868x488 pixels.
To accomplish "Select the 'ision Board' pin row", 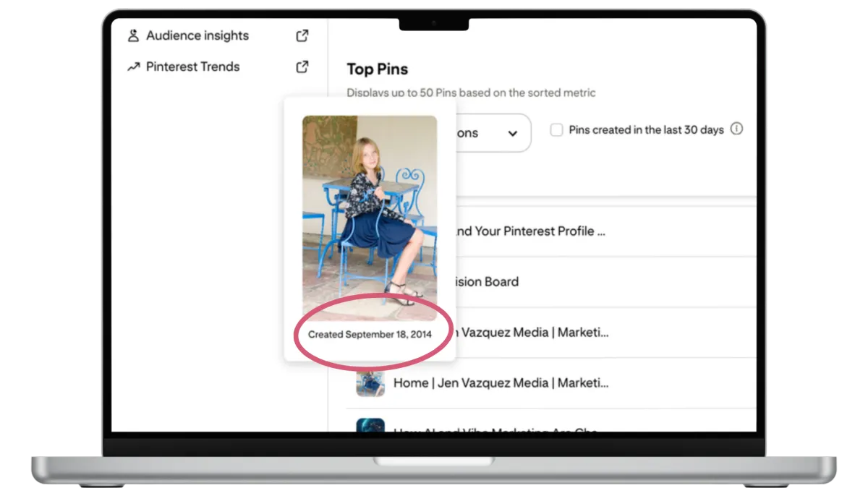I will (606, 282).
